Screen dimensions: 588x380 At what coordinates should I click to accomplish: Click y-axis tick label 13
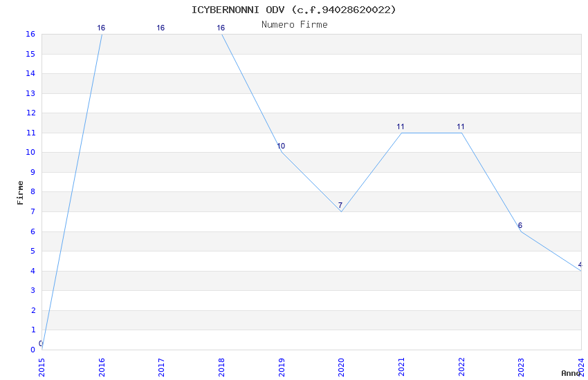[x=30, y=93]
